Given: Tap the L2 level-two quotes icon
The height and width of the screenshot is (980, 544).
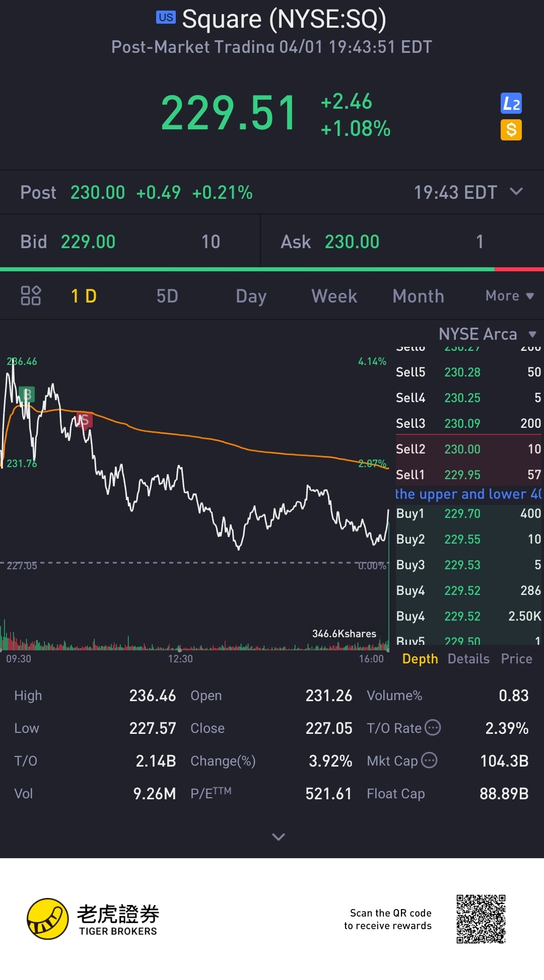Looking at the screenshot, I should tap(511, 104).
